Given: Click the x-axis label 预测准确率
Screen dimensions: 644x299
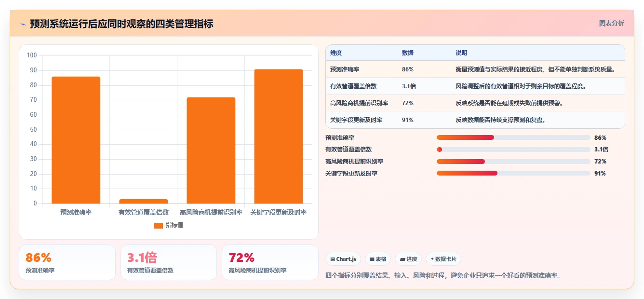Looking at the screenshot, I should (76, 212).
